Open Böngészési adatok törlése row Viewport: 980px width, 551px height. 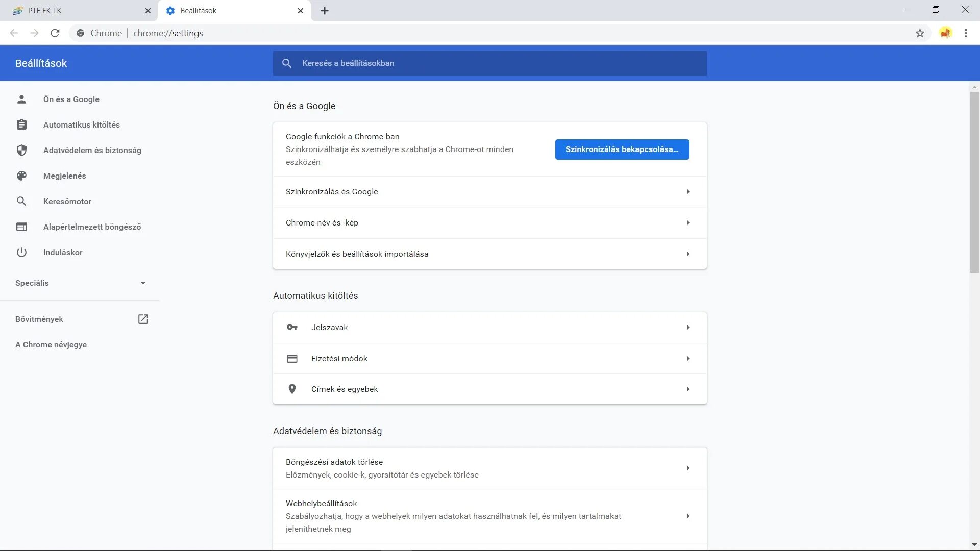tap(489, 468)
